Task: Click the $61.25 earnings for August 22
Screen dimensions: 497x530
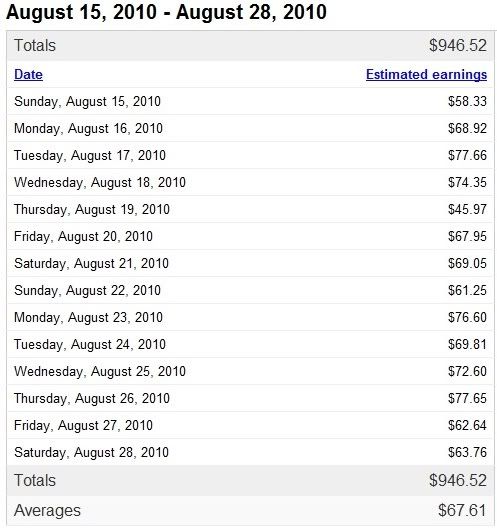Action: click(467, 290)
